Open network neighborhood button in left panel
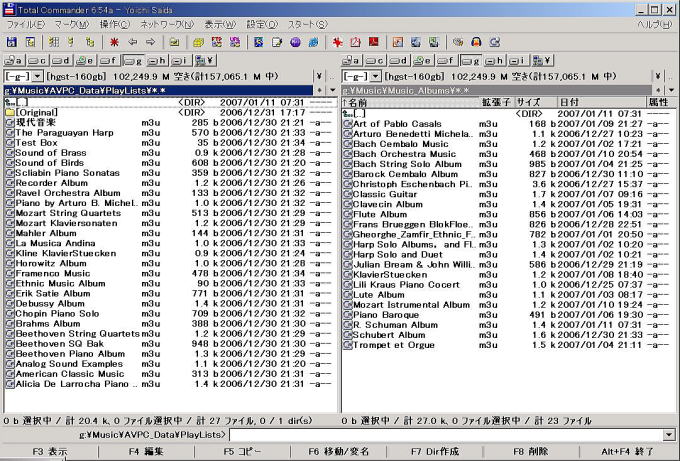The image size is (680, 461). 205,61
